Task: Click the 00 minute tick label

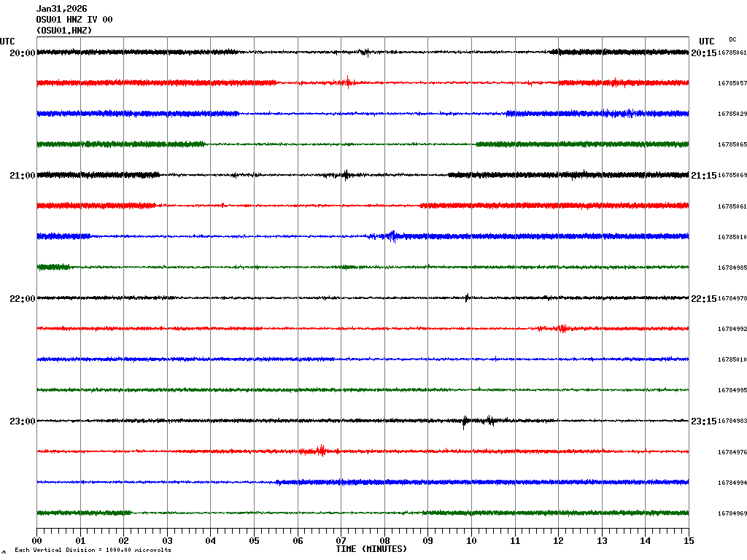Action: 37,541
